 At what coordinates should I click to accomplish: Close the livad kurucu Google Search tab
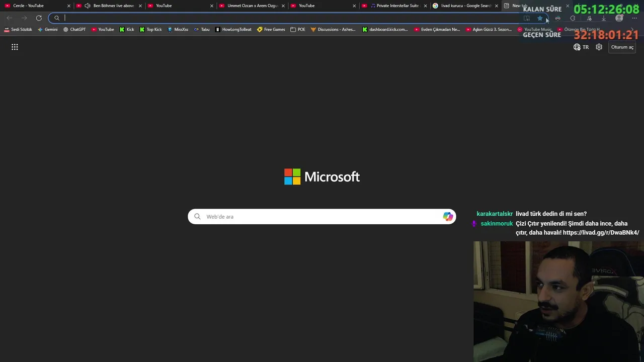(x=497, y=6)
